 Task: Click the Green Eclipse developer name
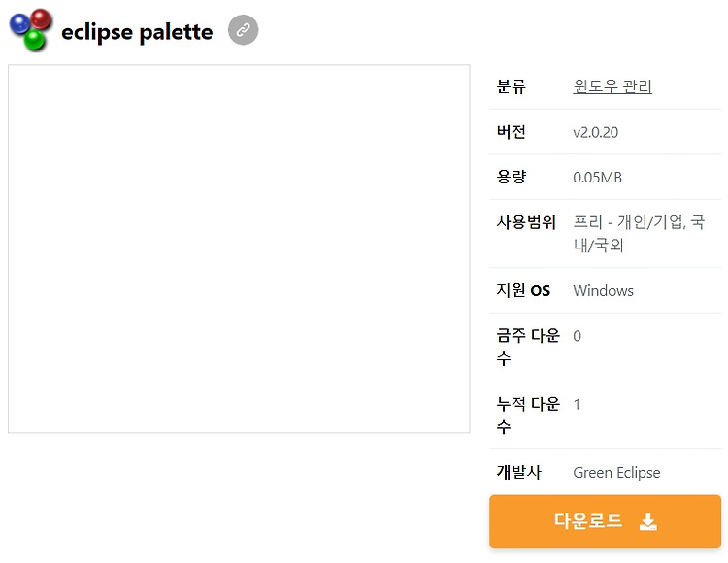[x=616, y=473]
